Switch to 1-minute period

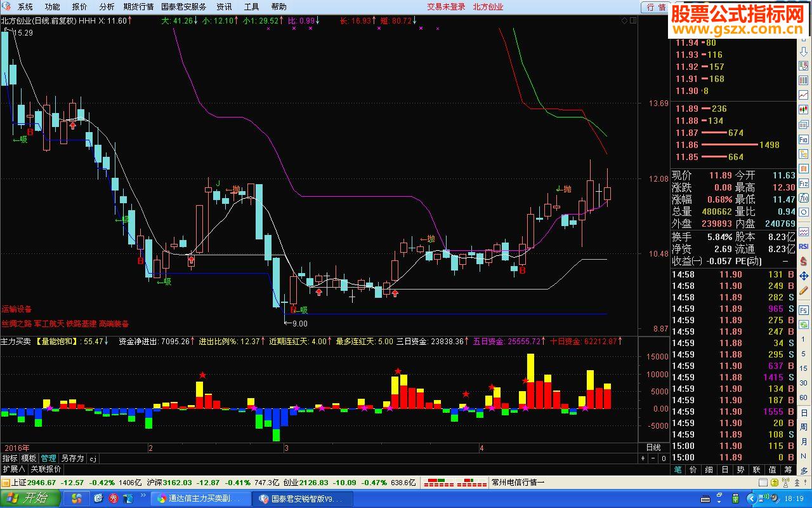click(804, 340)
